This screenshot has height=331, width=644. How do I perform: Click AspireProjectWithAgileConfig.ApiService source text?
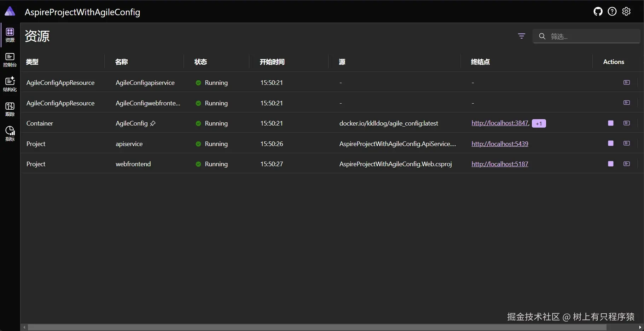click(x=398, y=144)
